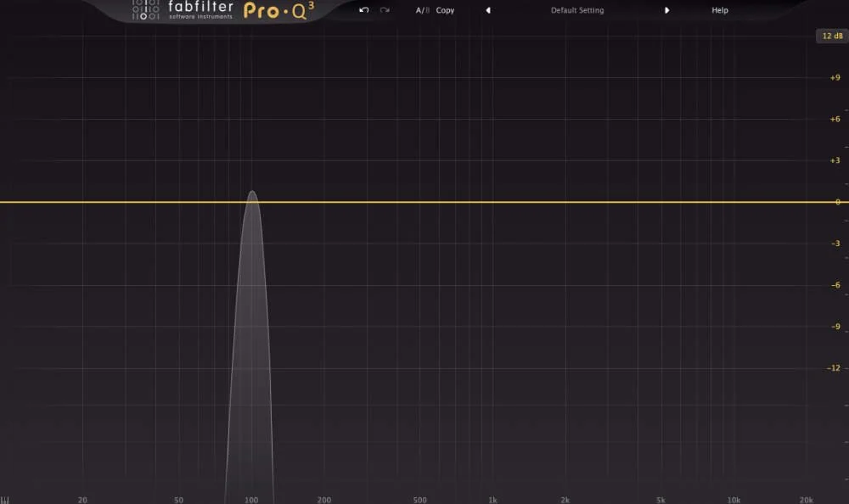This screenshot has width=849, height=504.
Task: Show the piano keyboard display icon
Action: coord(5,500)
